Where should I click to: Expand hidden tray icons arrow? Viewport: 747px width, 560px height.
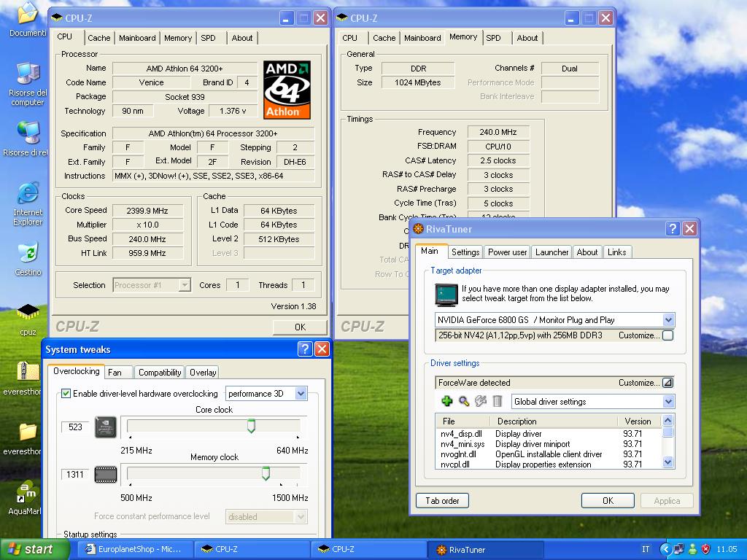point(665,549)
